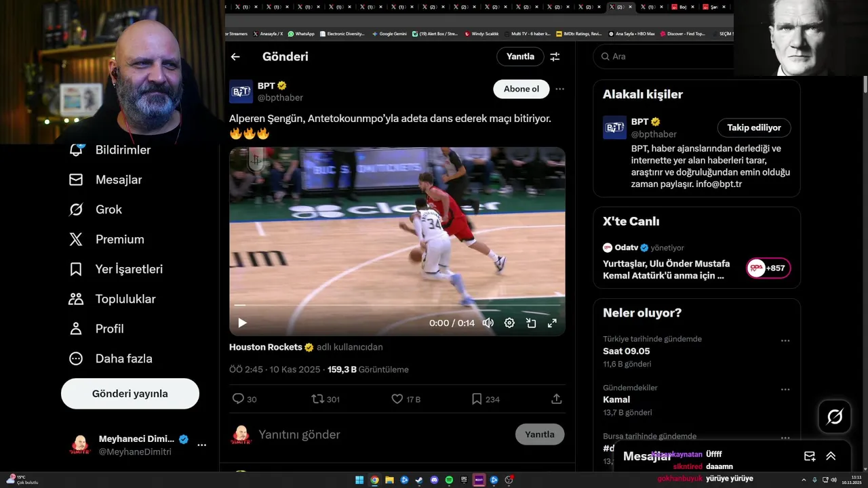Viewport: 868px width, 488px height.
Task: Open the Ana Sayfa • HBO Max bookmark
Action: (631, 34)
